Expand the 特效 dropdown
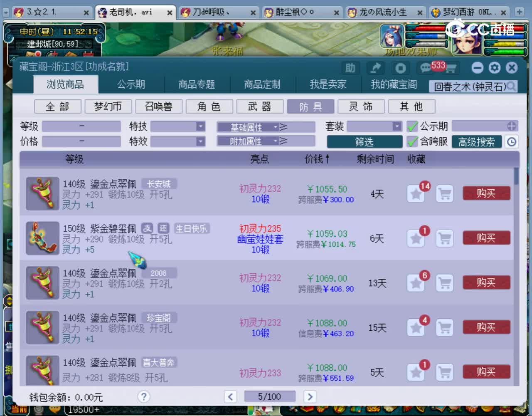 pos(200,142)
